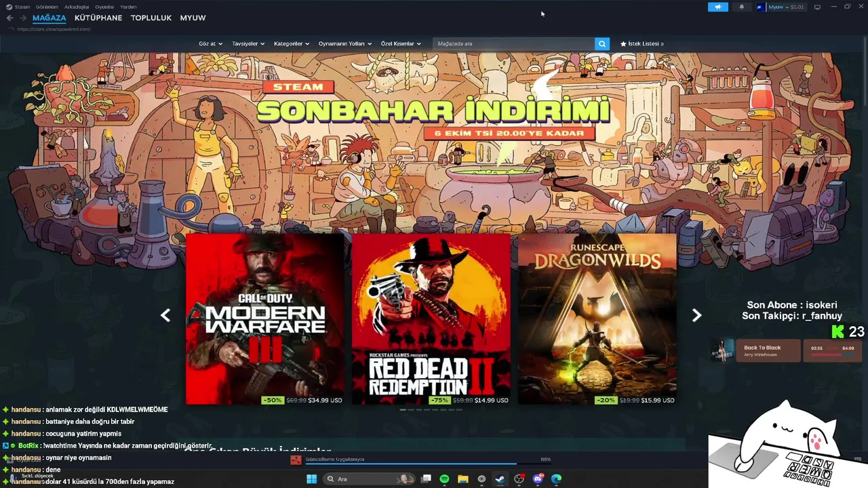The image size is (868, 488).
Task: Click the wallet balance $1.01
Action: click(797, 7)
